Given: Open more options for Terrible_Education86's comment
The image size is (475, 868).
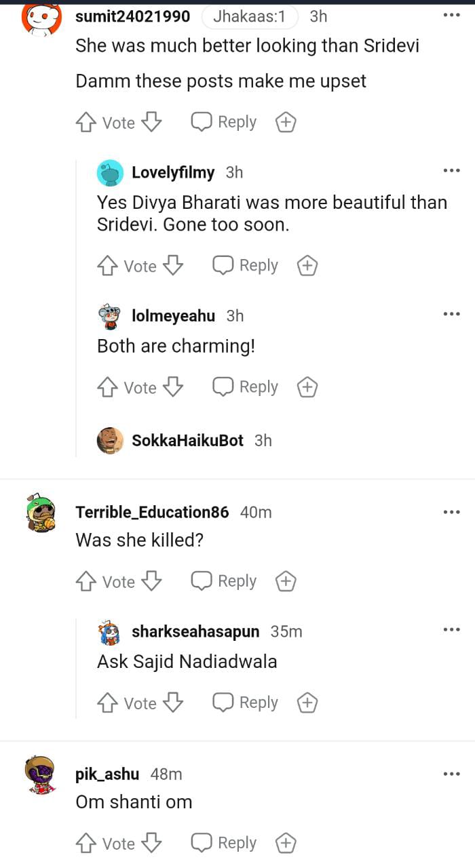Looking at the screenshot, I should [451, 512].
